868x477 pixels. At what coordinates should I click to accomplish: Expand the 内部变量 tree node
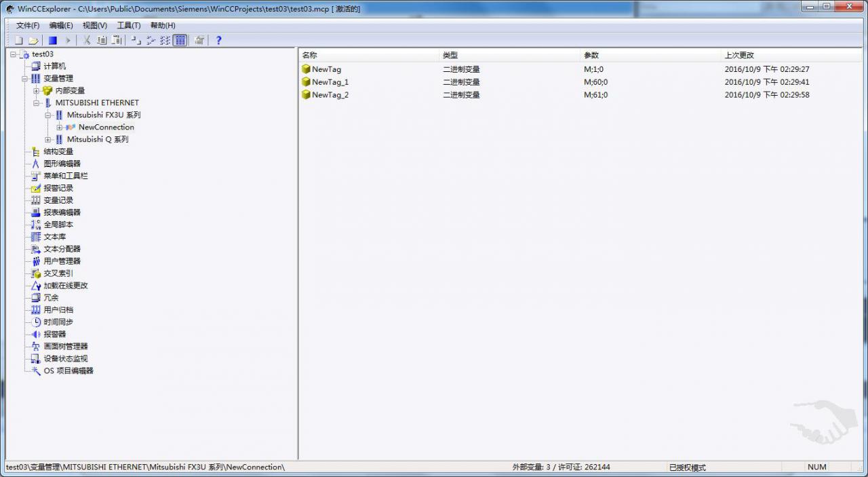coord(37,90)
